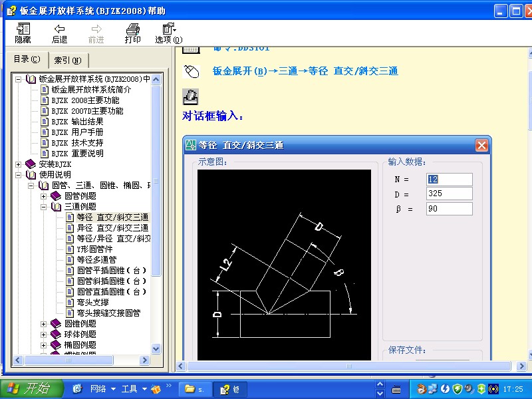Screen dimensions: 532x399
Task: Expand the 圆锥例题 node
Action: pos(43,324)
